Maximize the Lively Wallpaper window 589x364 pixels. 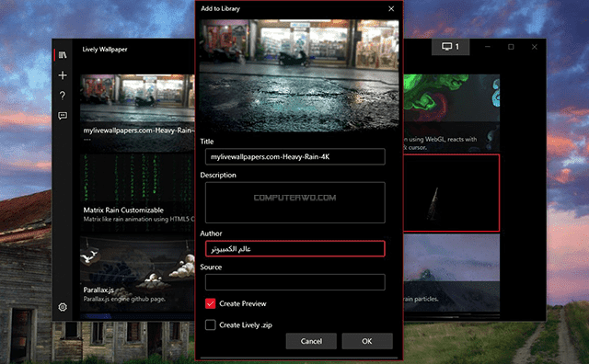pyautogui.click(x=511, y=47)
